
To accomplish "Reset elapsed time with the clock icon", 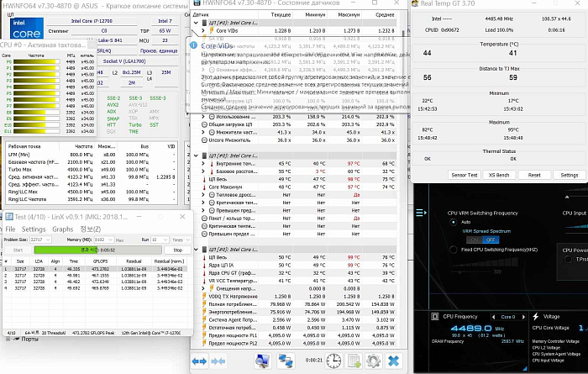I will point(333,361).
